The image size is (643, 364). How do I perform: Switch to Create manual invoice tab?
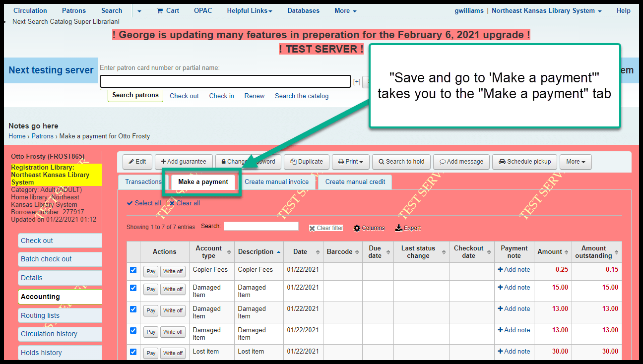click(277, 182)
